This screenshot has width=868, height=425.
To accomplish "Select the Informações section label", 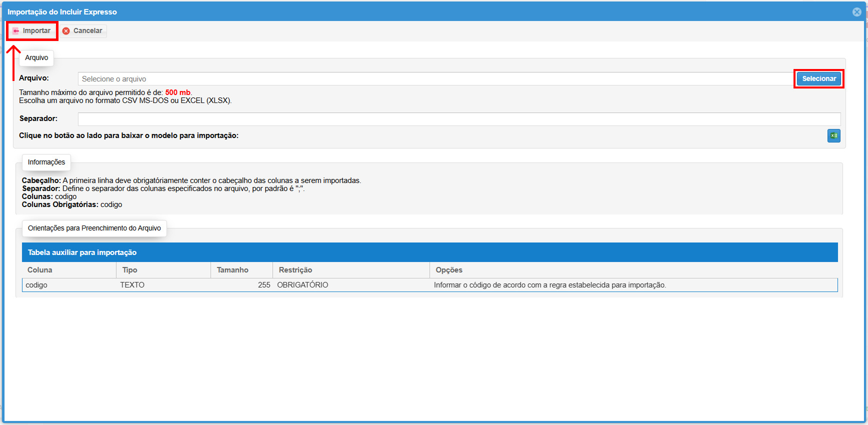I will coord(46,162).
